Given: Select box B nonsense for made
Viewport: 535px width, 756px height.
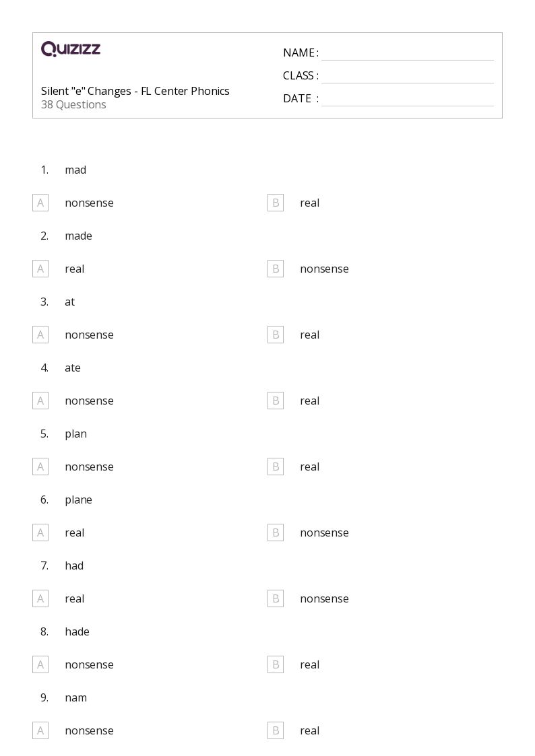Looking at the screenshot, I should click(276, 269).
